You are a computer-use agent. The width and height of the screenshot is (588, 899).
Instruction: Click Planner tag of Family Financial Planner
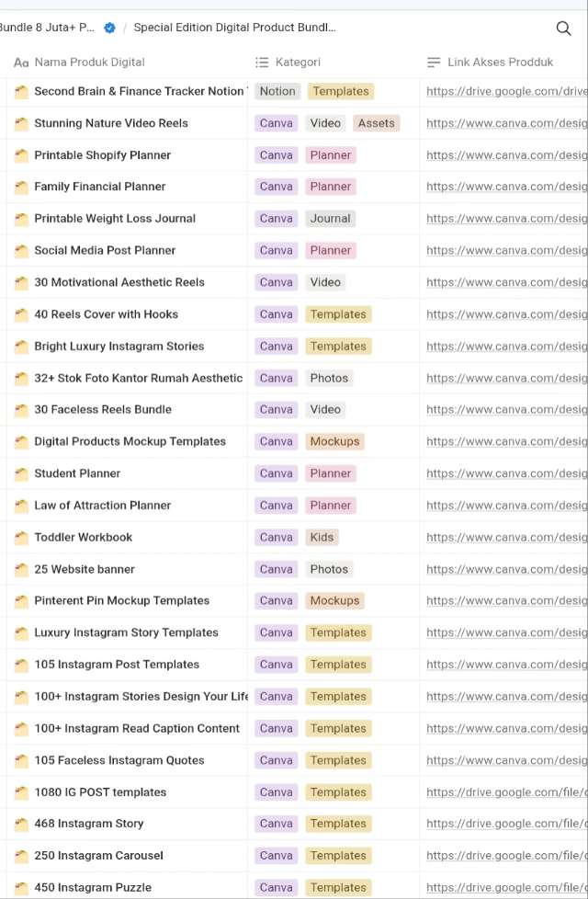pos(331,187)
